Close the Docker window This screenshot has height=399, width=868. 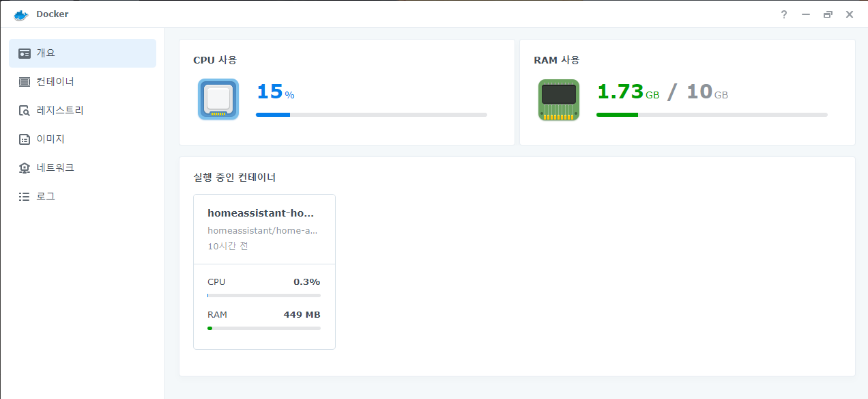click(850, 14)
